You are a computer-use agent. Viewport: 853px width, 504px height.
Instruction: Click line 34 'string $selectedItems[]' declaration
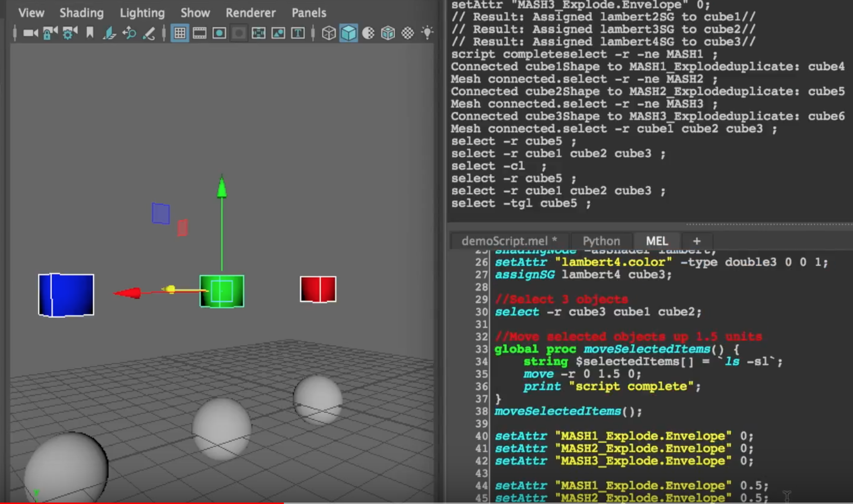tap(653, 361)
